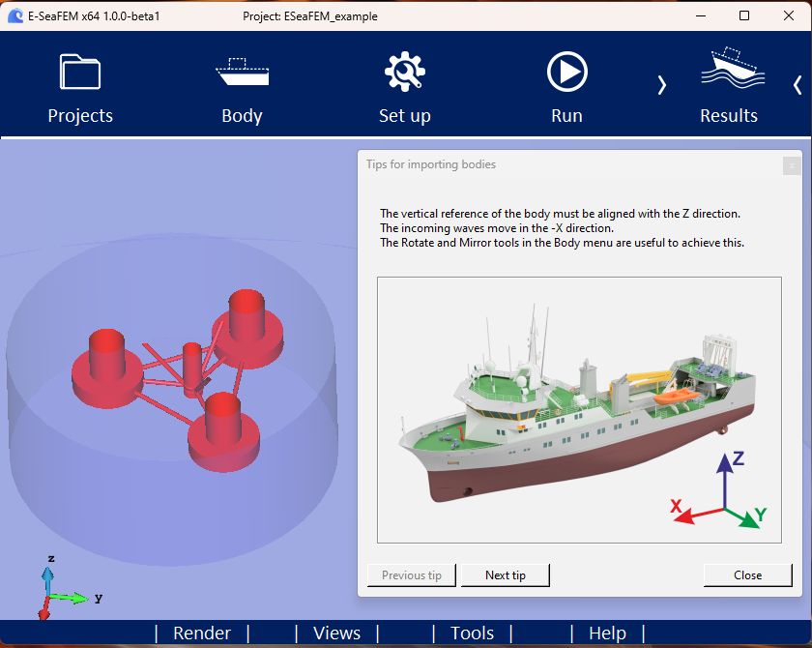Image resolution: width=812 pixels, height=648 pixels.
Task: Click the E-SeaFEM app logo icon
Action: (x=15, y=16)
